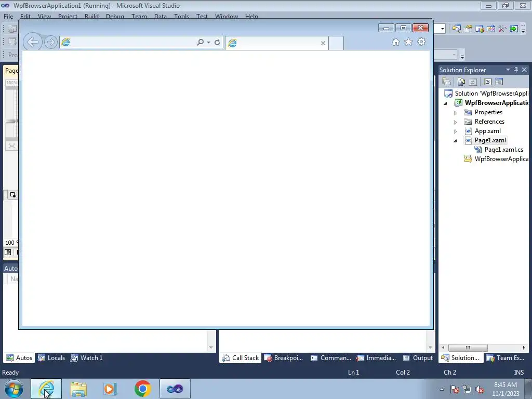Expand the References node
This screenshot has width=532, height=399.
coord(456,122)
